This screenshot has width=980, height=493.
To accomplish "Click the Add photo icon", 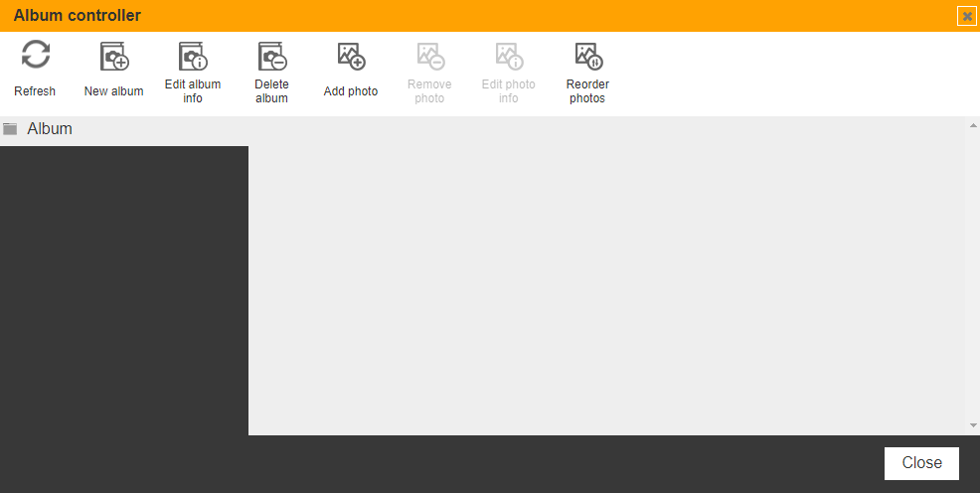I will 351,57.
